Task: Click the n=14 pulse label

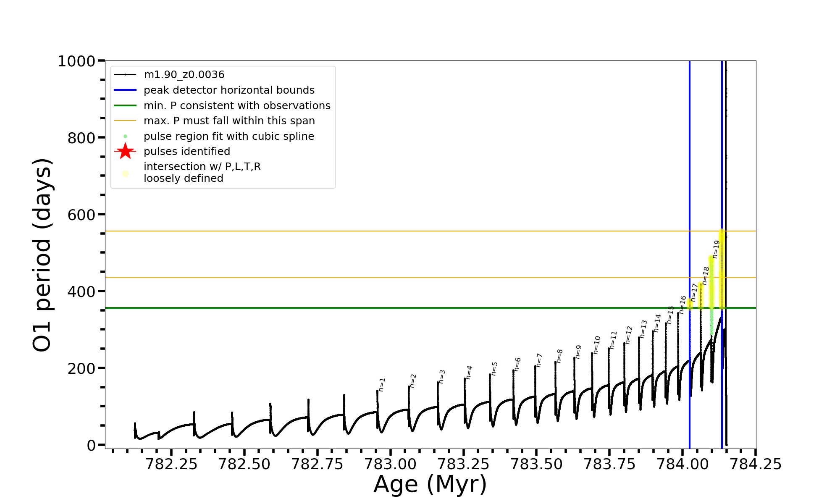Action: pyautogui.click(x=657, y=323)
